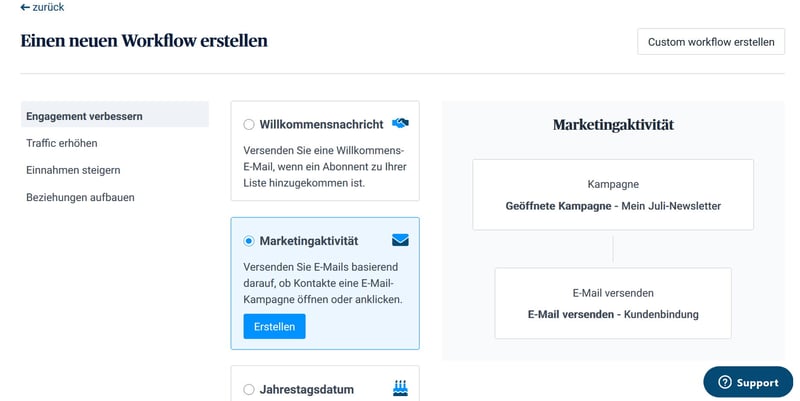This screenshot has height=401, width=800.
Task: Click the Kampagne step box in preview
Action: [x=613, y=194]
